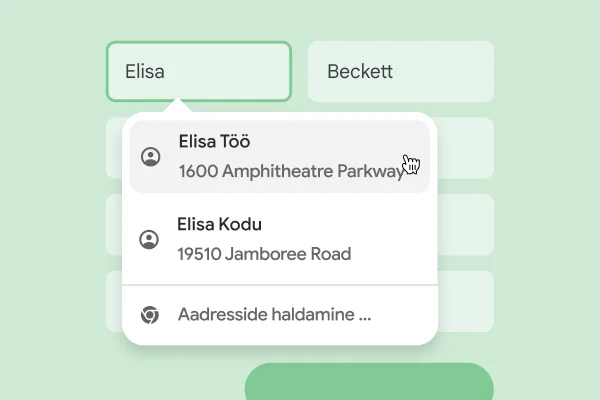Click the word Elisa inside the first field
Screen dimensions: 600x400
(145, 72)
